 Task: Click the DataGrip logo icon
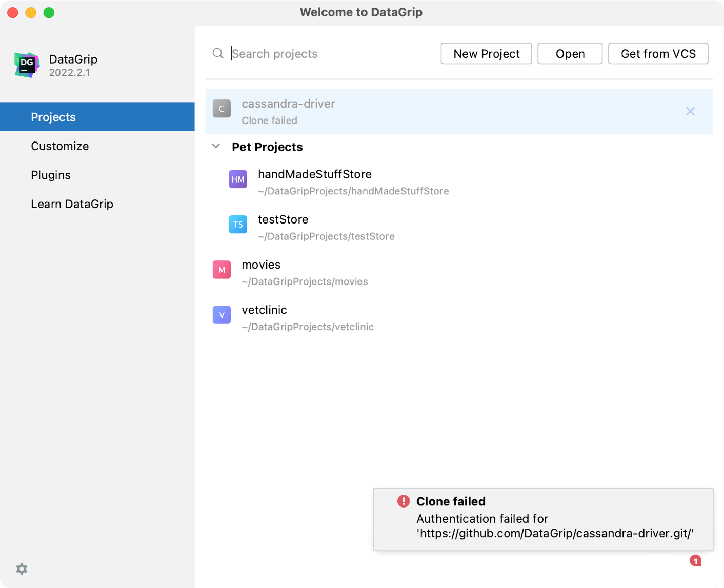(x=27, y=65)
